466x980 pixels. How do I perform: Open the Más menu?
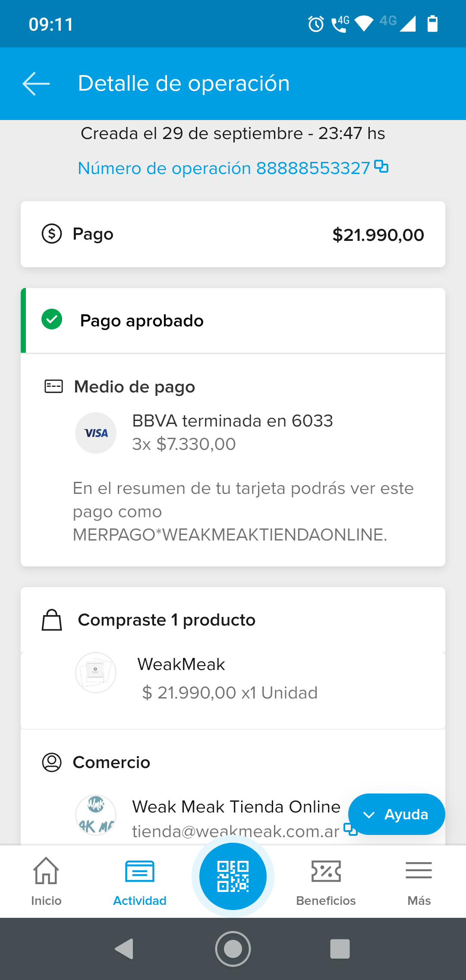tap(419, 882)
